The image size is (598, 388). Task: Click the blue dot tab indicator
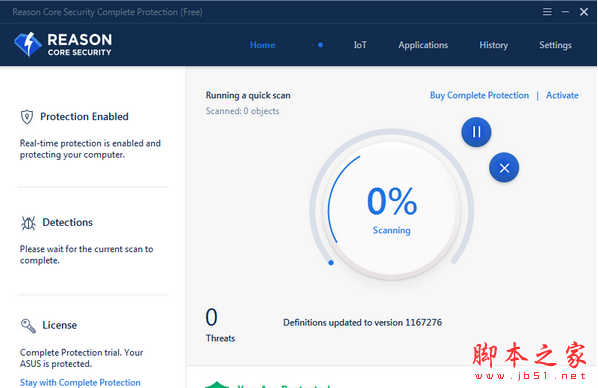click(320, 45)
